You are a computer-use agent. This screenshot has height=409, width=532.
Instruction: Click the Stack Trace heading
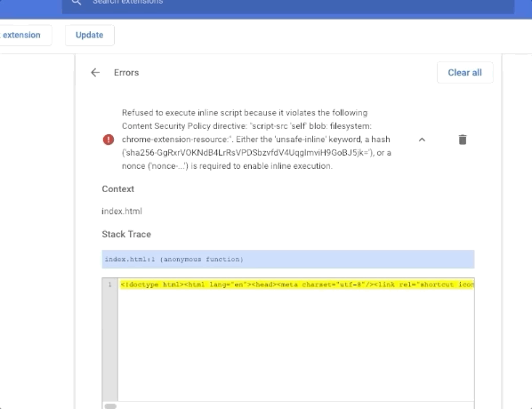click(126, 234)
